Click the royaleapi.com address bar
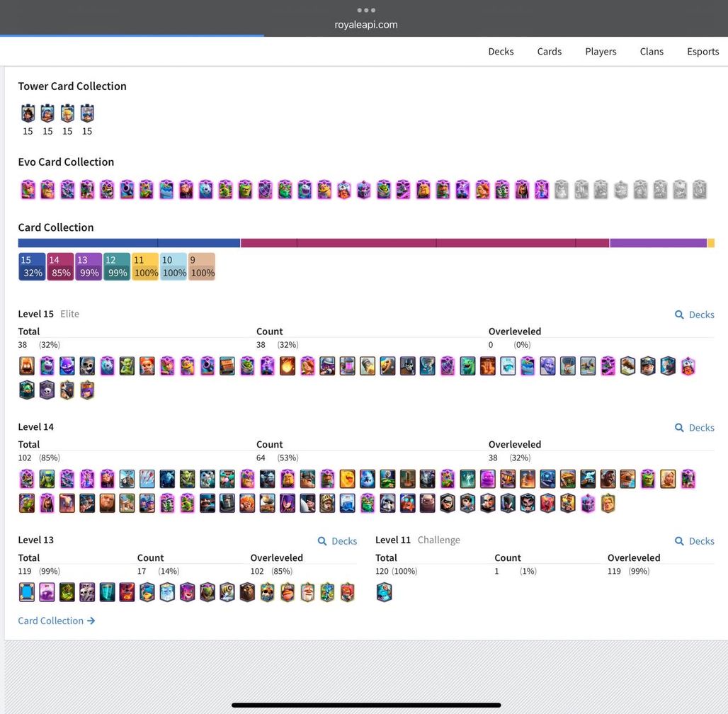The height and width of the screenshot is (714, 728). coord(366,25)
